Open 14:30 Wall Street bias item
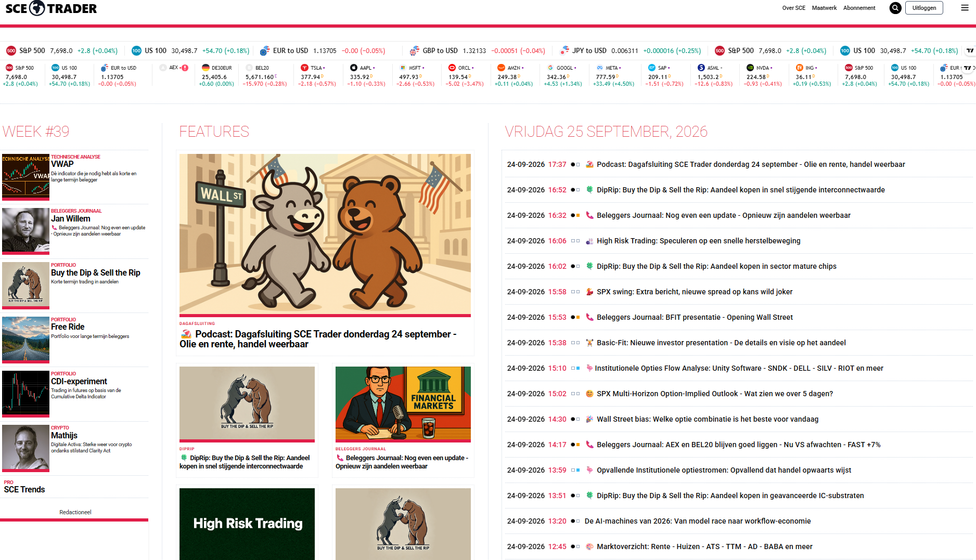The width and height of the screenshot is (976, 560). pyautogui.click(x=708, y=419)
